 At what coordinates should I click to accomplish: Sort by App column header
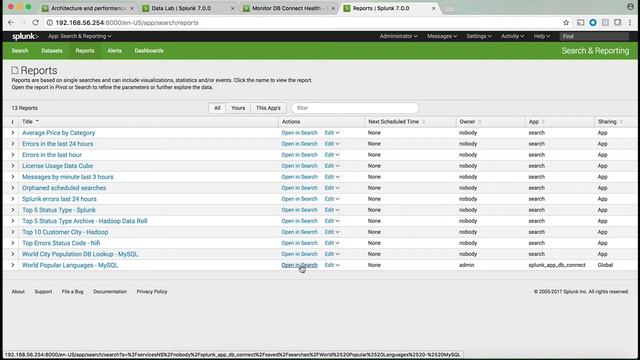536,122
